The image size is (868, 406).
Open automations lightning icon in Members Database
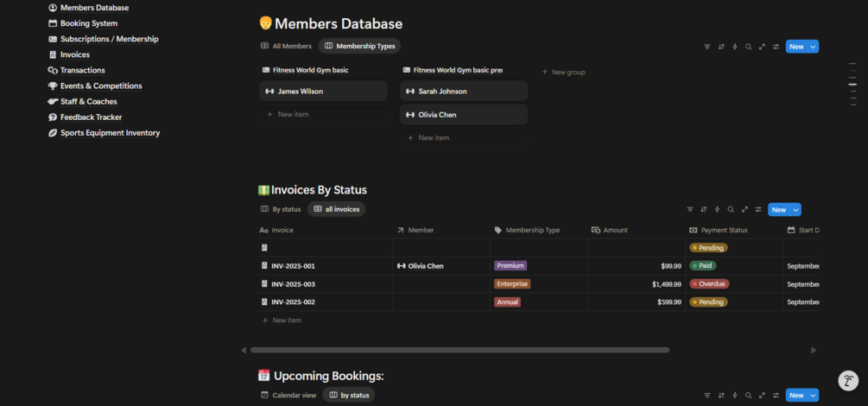click(735, 47)
